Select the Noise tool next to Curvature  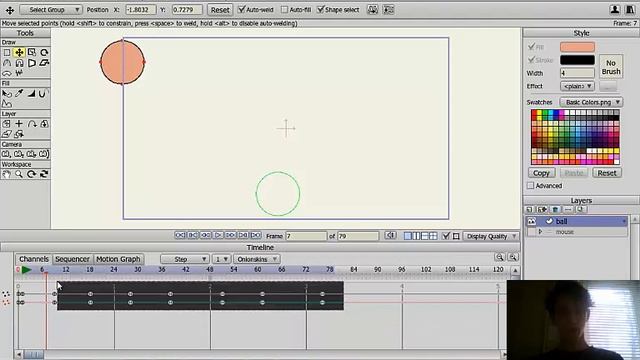click(x=19, y=73)
